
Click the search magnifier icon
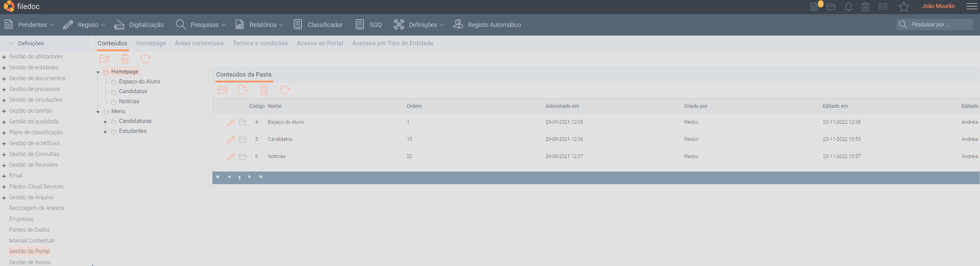[x=903, y=24]
